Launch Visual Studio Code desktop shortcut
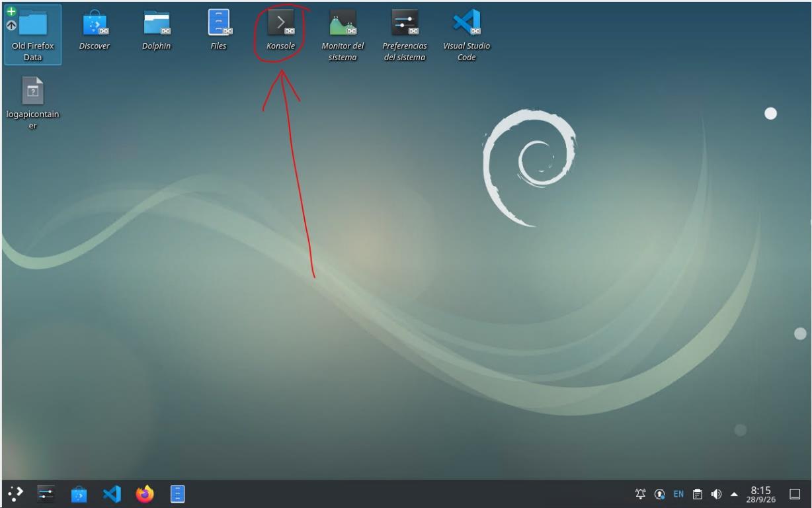 click(467, 35)
